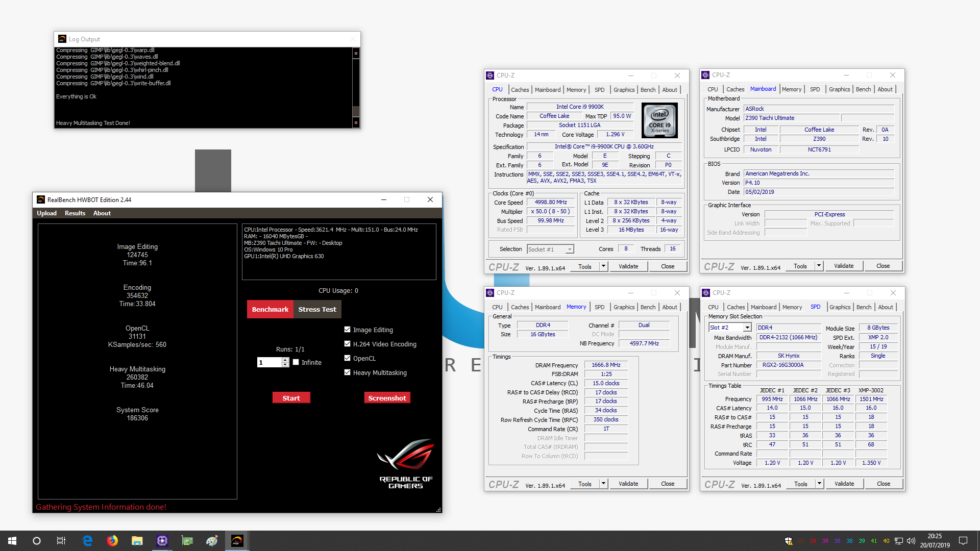Launch Microsoft Edge from the taskbar
Screen dimensions: 980x551
pyautogui.click(x=87, y=541)
